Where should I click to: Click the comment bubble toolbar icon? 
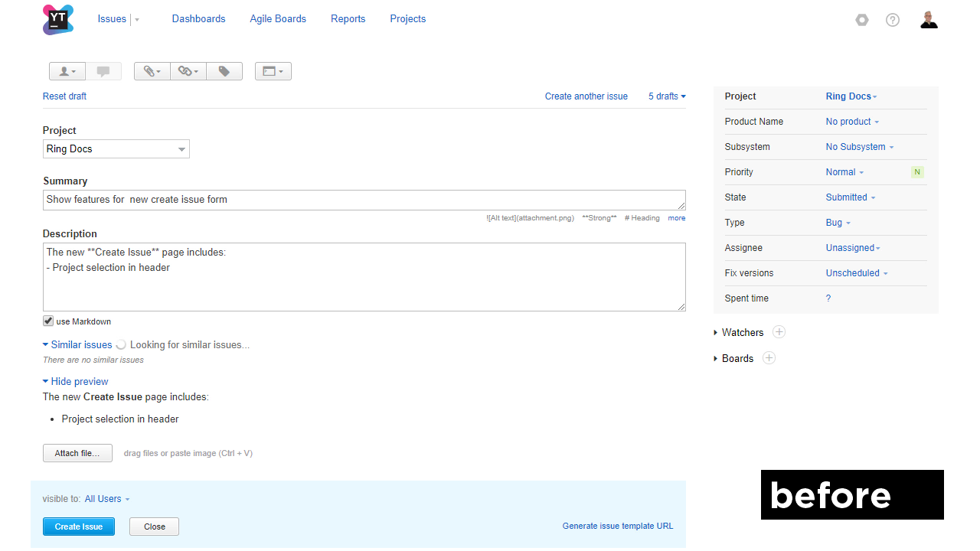[x=103, y=71]
